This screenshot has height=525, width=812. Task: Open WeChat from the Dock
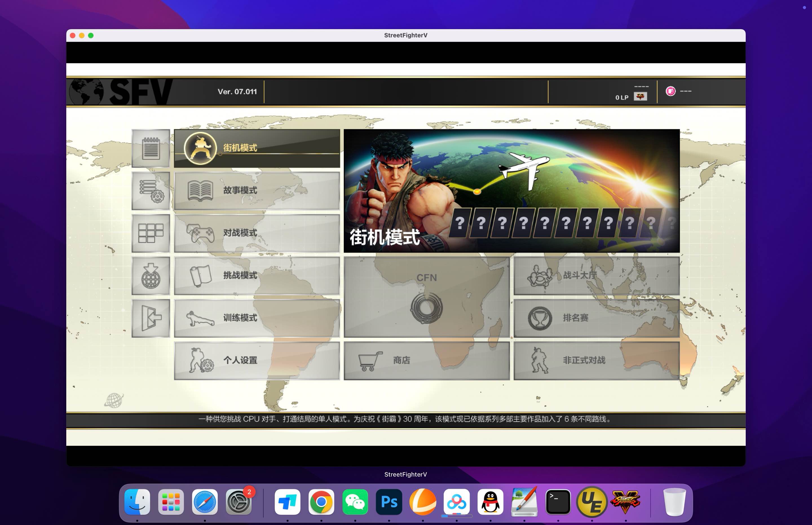pyautogui.click(x=355, y=502)
